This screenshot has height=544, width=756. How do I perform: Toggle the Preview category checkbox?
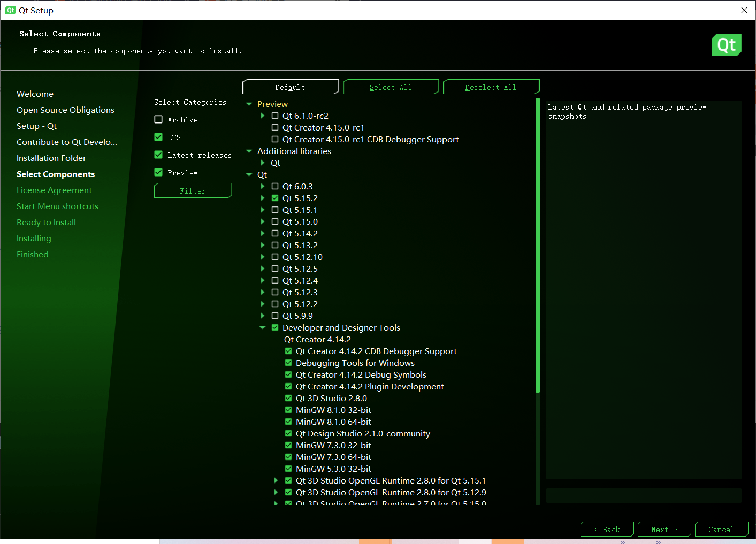(158, 172)
